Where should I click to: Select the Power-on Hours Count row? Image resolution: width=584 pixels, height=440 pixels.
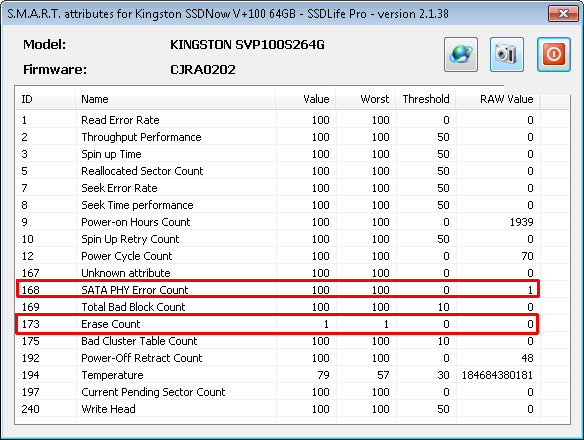(277, 222)
